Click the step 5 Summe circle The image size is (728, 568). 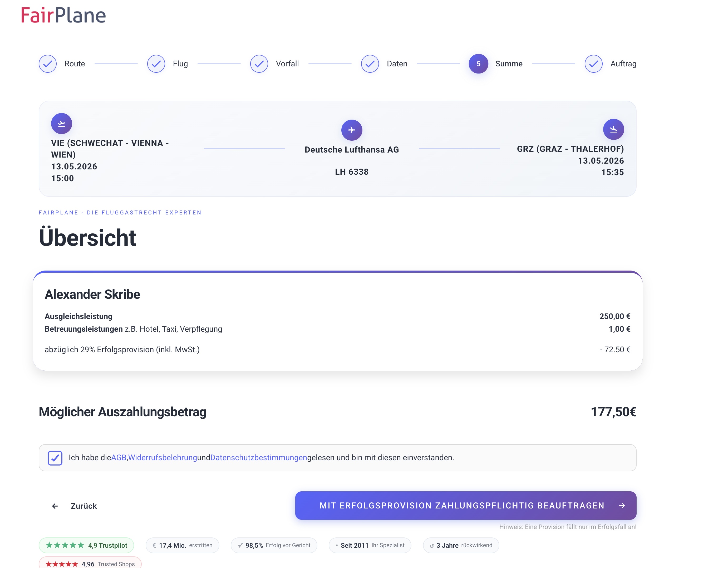478,64
